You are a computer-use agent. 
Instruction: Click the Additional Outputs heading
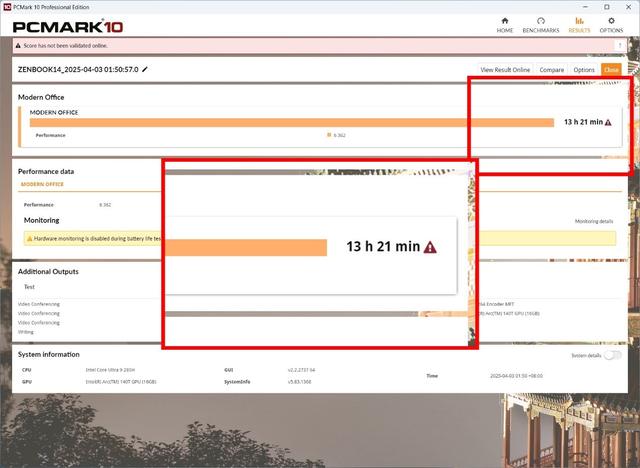click(x=48, y=271)
